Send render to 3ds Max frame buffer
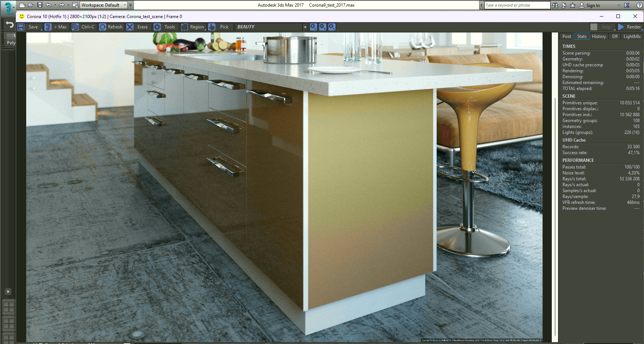The image size is (644, 344). click(x=56, y=27)
